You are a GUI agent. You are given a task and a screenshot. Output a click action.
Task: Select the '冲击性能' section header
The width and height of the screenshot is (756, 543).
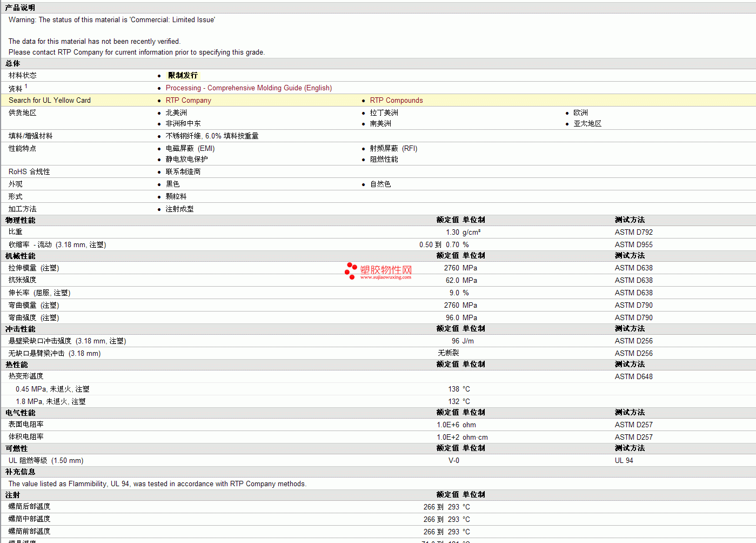20,329
